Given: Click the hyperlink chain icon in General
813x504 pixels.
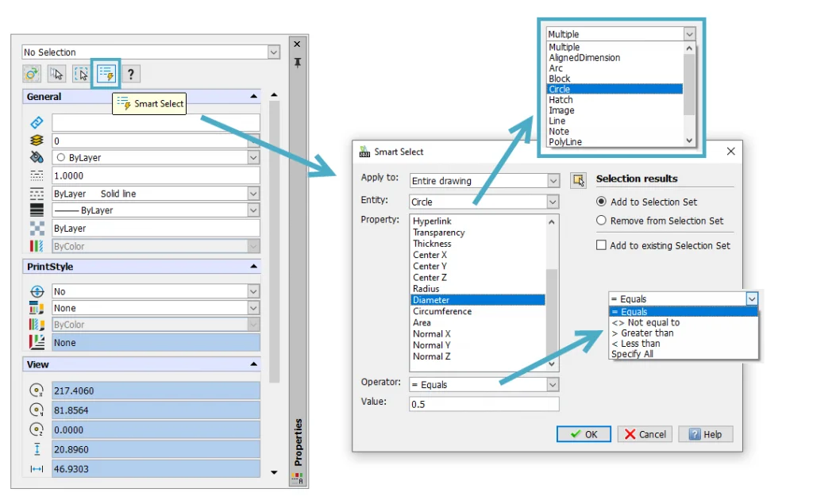Looking at the screenshot, I should (x=37, y=123).
